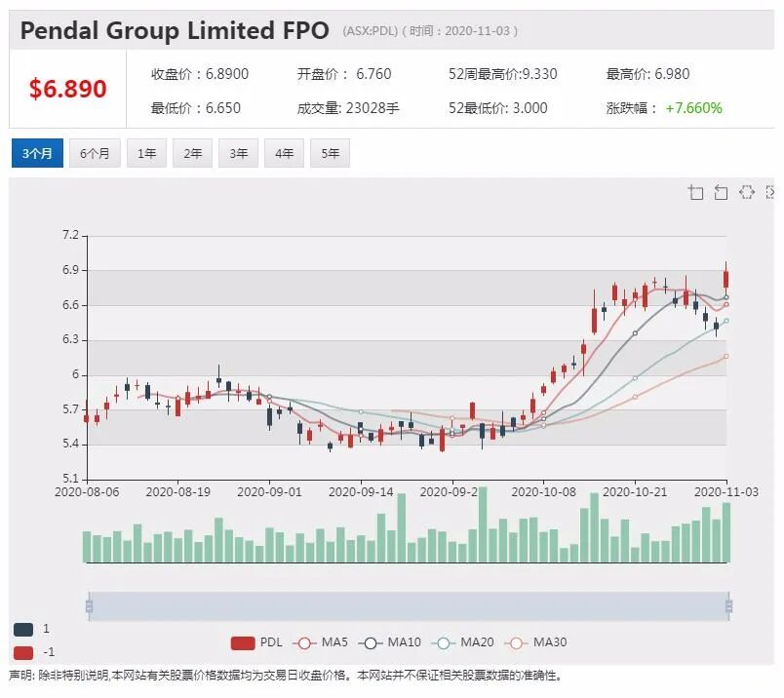
Task: Click the green +7.660% change figure
Action: pyautogui.click(x=693, y=108)
